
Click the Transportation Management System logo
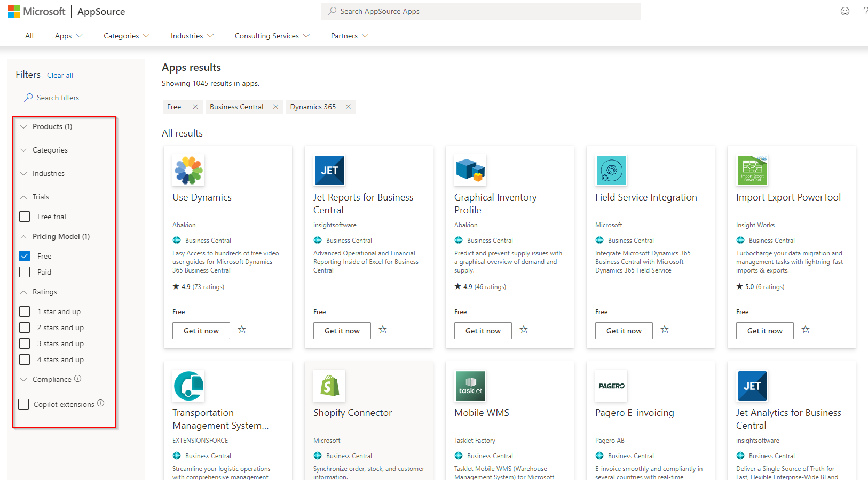tap(188, 386)
